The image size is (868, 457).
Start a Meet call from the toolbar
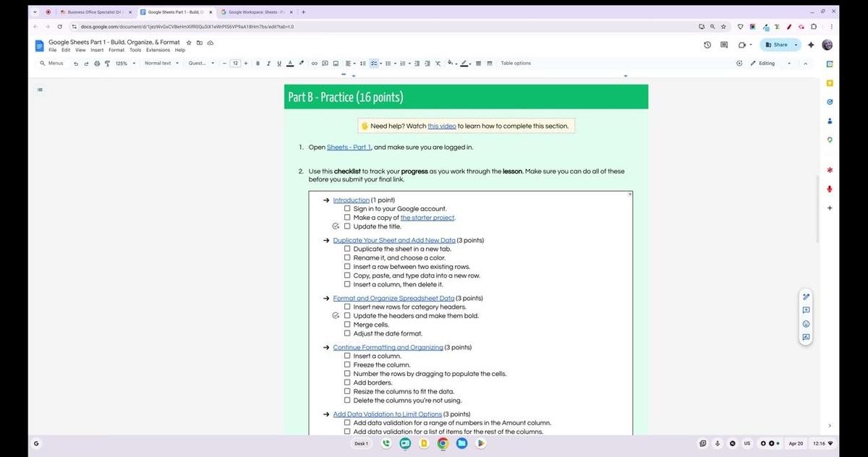click(x=741, y=44)
